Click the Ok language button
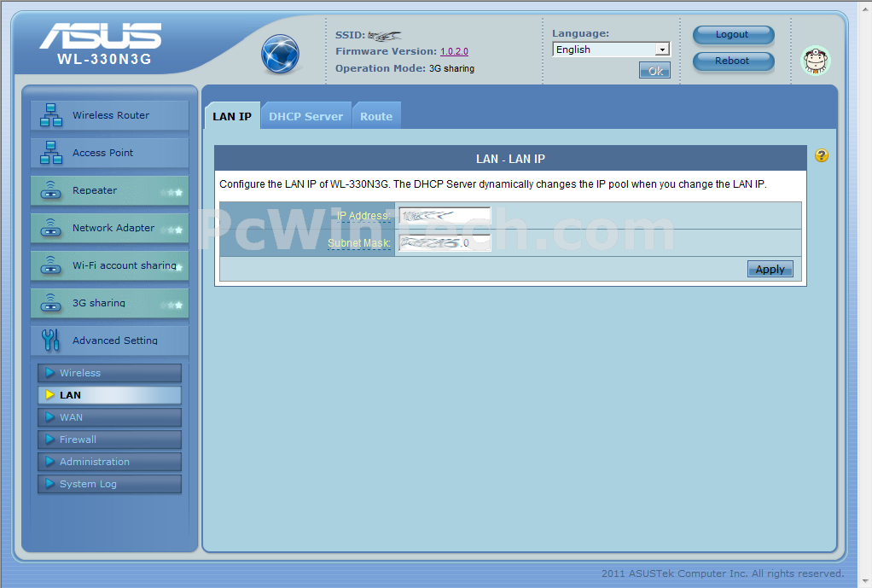 click(x=654, y=71)
